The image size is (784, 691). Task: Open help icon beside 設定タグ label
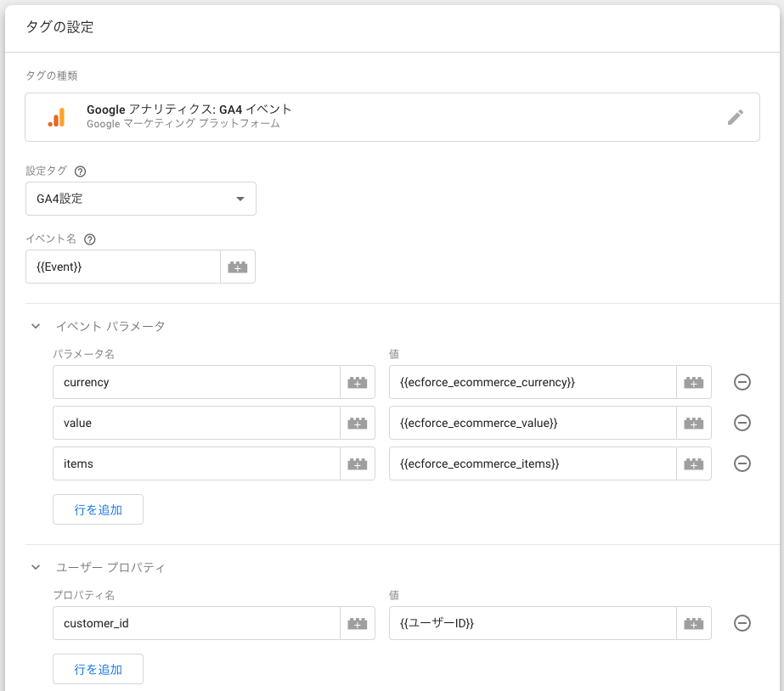click(80, 171)
